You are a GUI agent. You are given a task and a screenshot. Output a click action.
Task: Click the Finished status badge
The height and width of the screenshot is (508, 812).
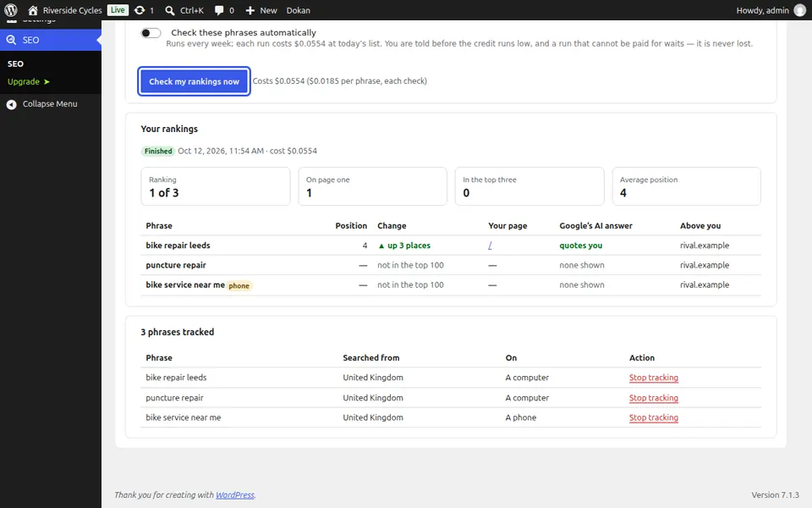158,151
